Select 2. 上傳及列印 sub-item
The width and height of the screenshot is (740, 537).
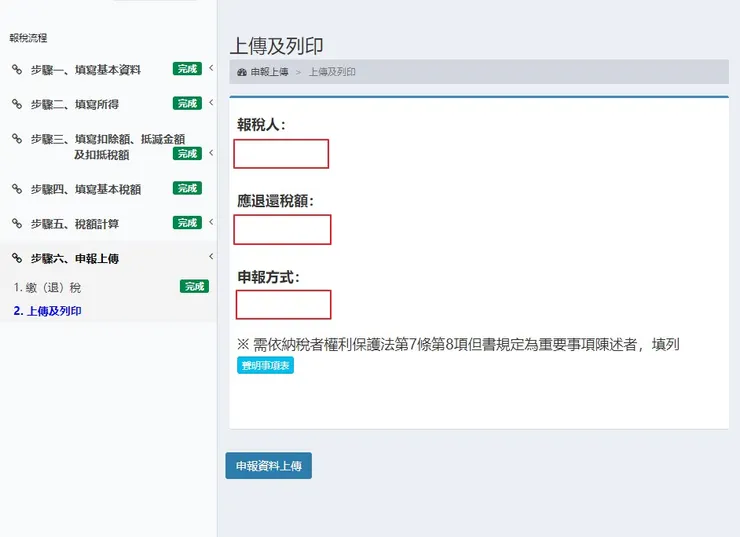(47, 311)
